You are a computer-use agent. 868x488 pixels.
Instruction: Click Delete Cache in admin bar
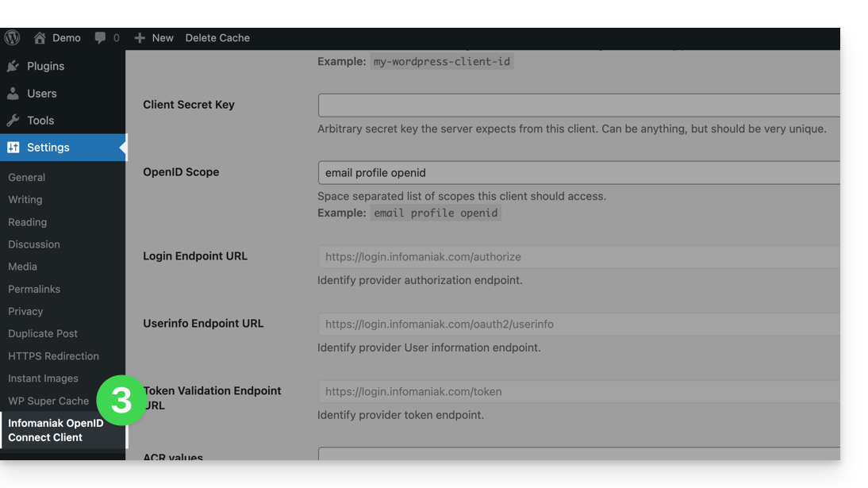217,37
